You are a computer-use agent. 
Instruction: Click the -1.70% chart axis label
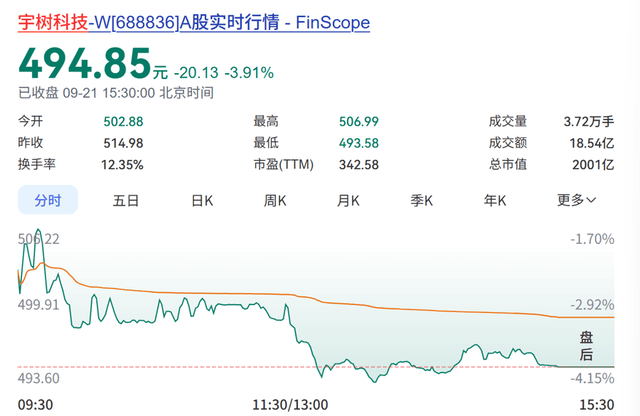(592, 239)
